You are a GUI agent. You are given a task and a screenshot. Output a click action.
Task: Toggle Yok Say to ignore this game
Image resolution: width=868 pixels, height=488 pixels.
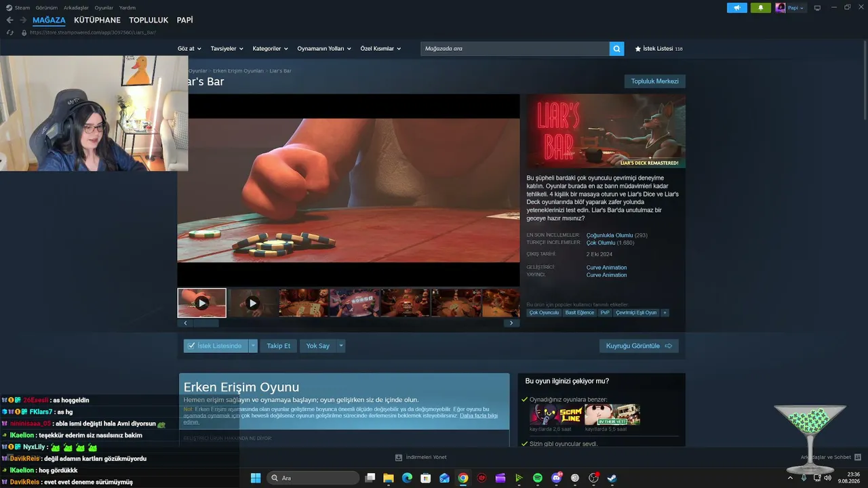click(317, 346)
